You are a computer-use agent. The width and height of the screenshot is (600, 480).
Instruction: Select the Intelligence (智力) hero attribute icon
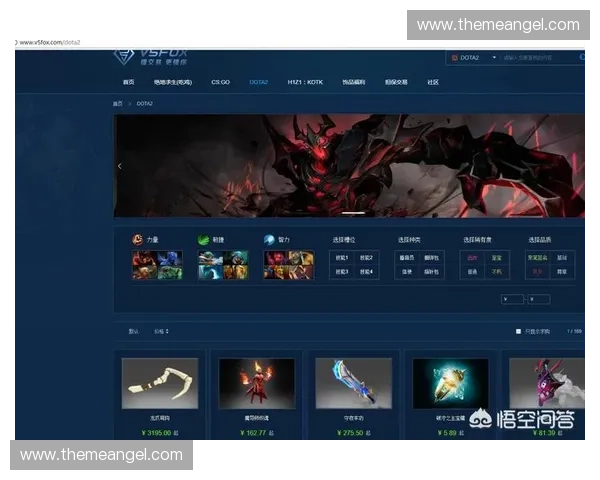[x=269, y=240]
